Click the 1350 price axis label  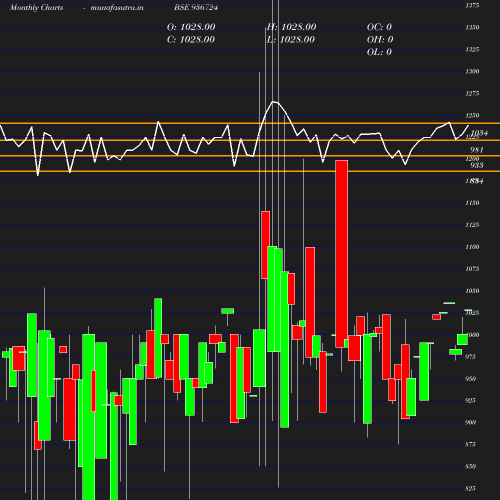(472, 27)
